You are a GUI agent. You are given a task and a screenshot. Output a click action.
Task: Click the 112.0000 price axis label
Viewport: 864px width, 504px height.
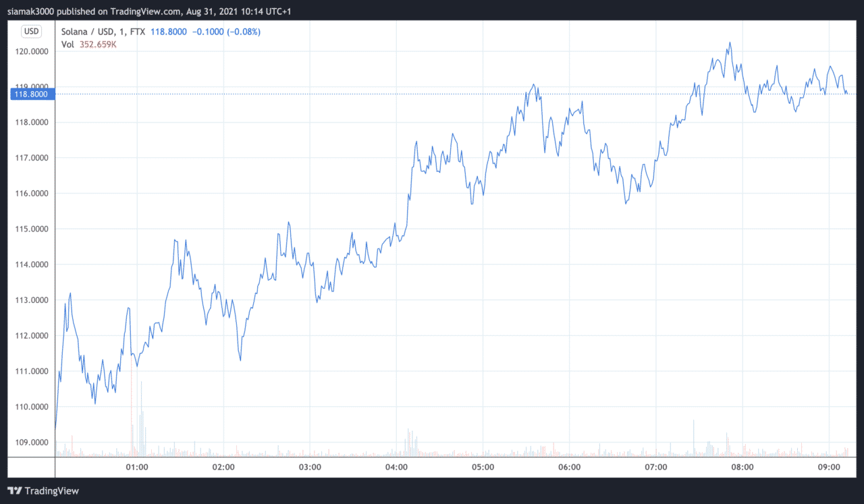[x=30, y=336]
